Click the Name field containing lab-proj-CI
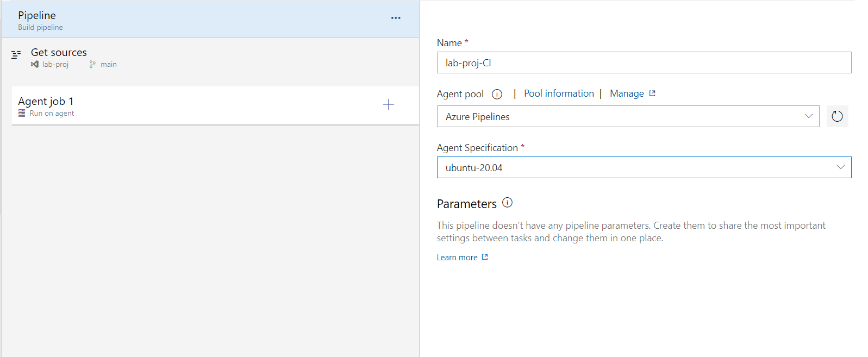This screenshot has width=868, height=357. pos(644,62)
